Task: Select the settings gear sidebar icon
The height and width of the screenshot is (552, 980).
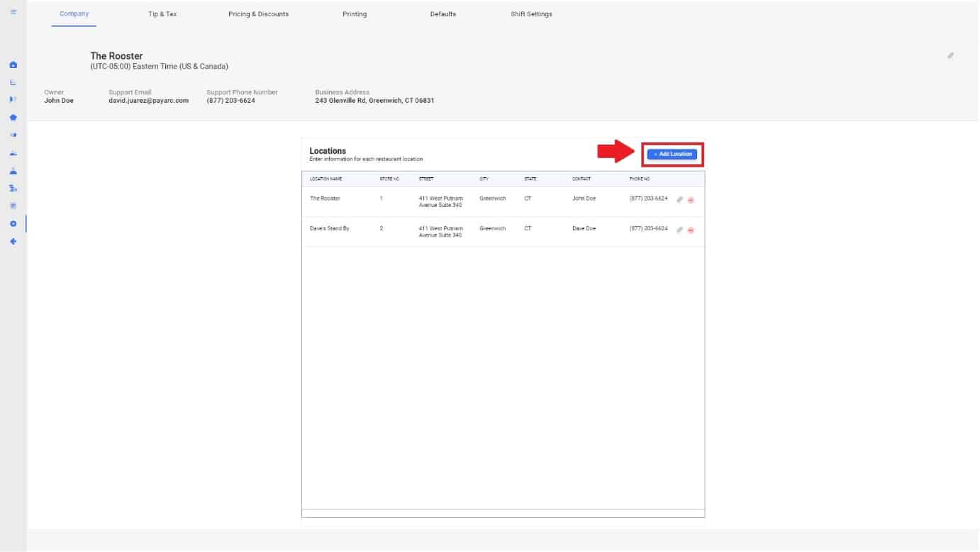Action: [x=13, y=224]
